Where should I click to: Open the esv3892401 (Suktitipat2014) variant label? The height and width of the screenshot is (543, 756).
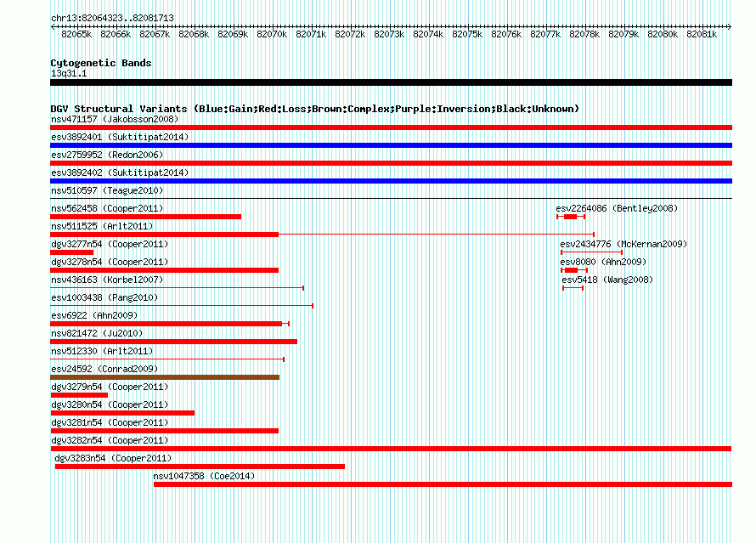tap(120, 137)
